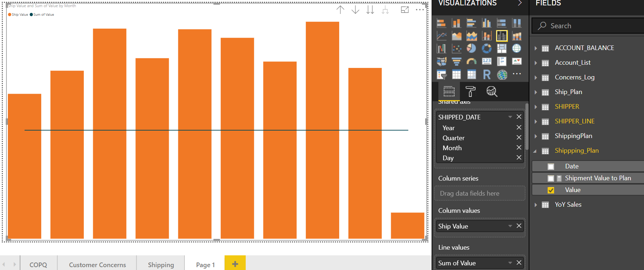Screen dimensions: 644x270
Task: Check the Date field checkbox
Action: [551, 167]
